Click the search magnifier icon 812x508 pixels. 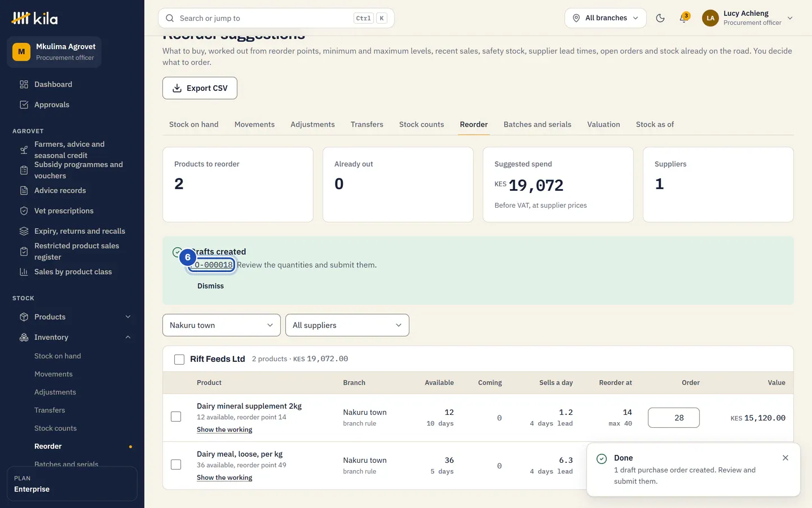(170, 18)
